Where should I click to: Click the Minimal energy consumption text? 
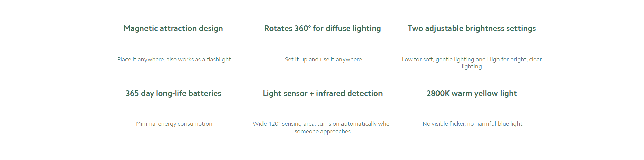[174, 124]
